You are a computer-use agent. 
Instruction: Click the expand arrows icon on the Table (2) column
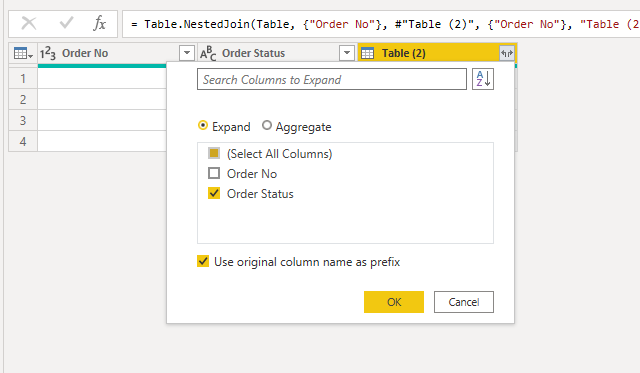coord(507,53)
